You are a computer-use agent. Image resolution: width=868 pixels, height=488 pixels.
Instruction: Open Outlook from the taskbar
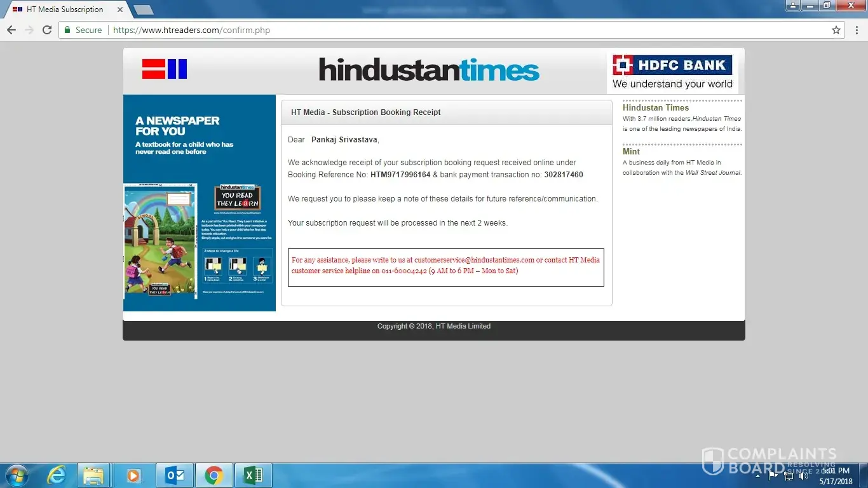tap(174, 475)
